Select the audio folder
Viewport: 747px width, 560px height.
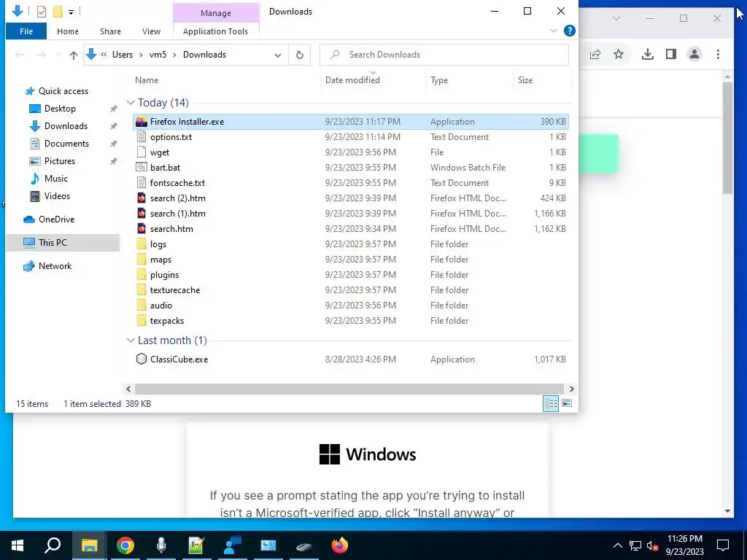pyautogui.click(x=161, y=306)
